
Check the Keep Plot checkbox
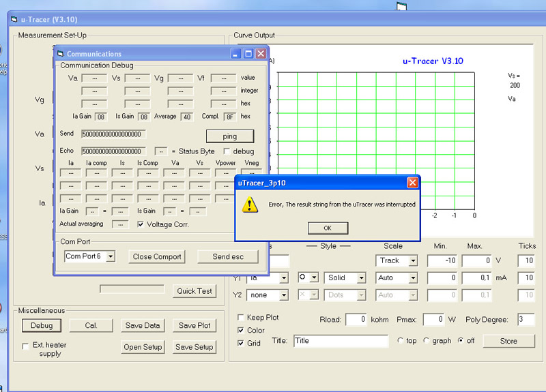[x=240, y=318]
